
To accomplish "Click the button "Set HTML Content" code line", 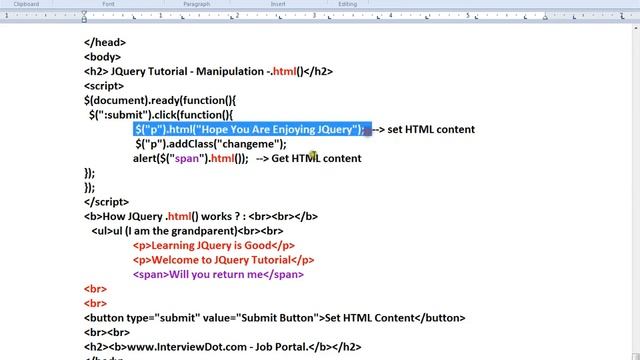I will [x=274, y=318].
